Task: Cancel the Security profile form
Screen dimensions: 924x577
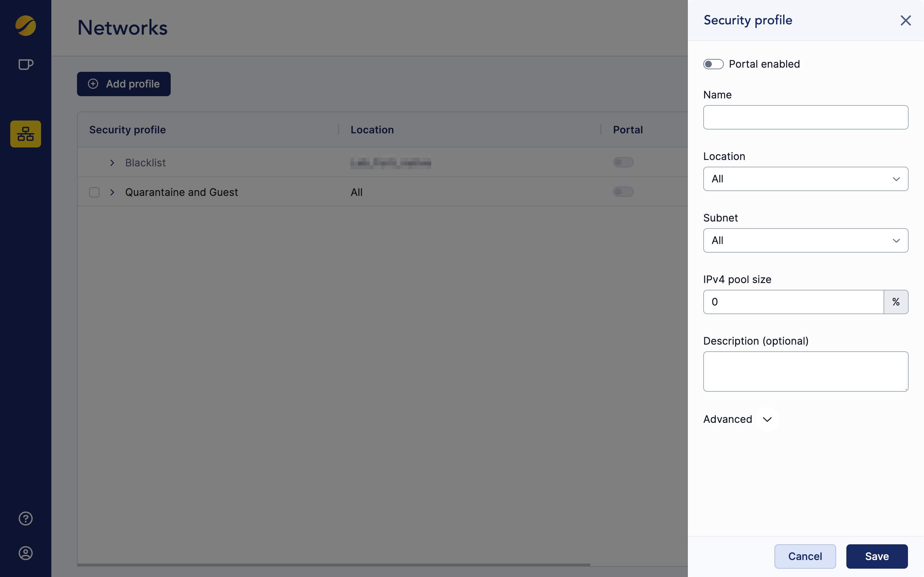Action: coord(805,556)
